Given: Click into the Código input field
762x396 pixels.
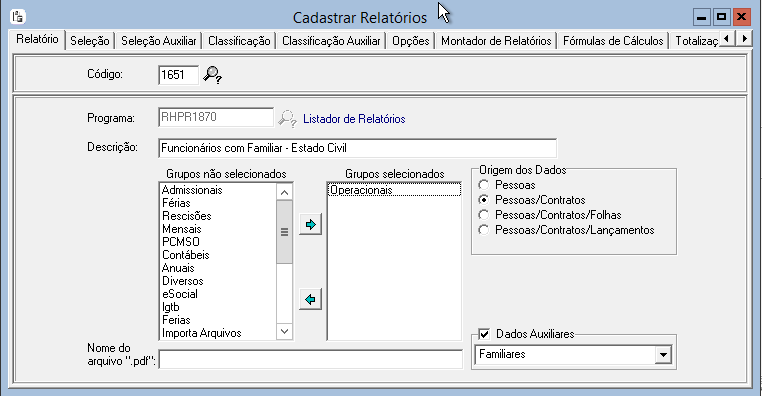Looking at the screenshot, I should pyautogui.click(x=178, y=75).
